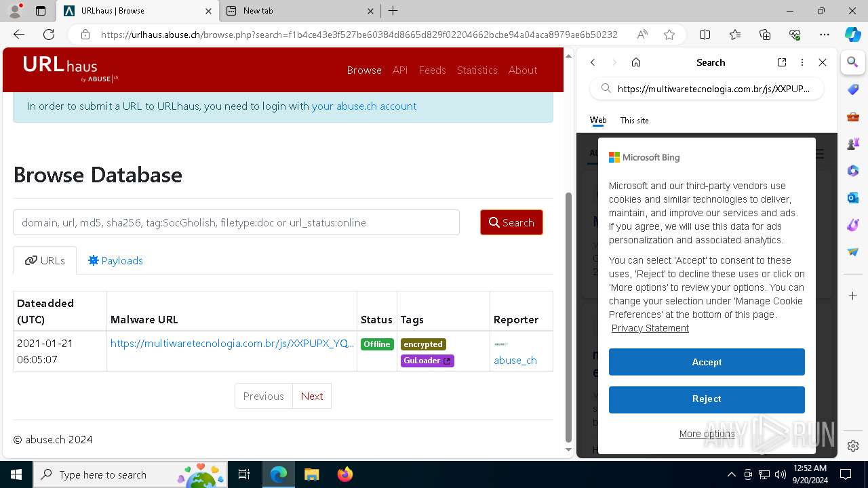The width and height of the screenshot is (868, 488).
Task: Open Copilot icon in toolbar
Action: click(x=852, y=35)
